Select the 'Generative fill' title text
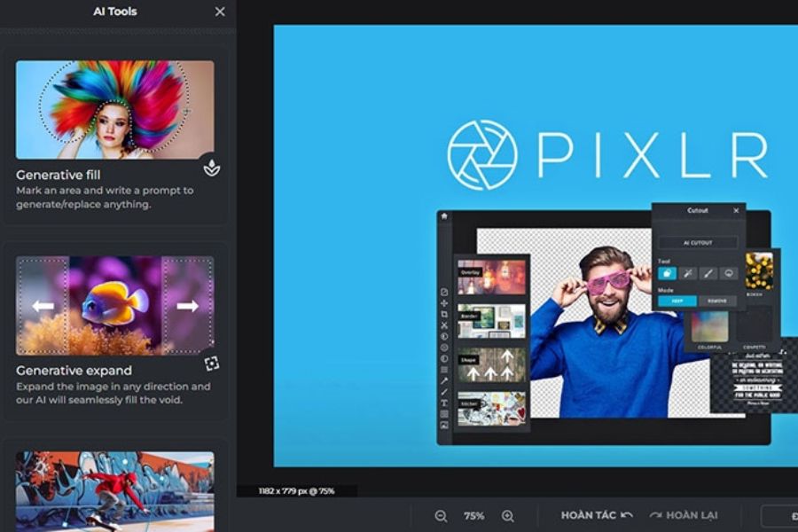The image size is (798, 532). 58,175
